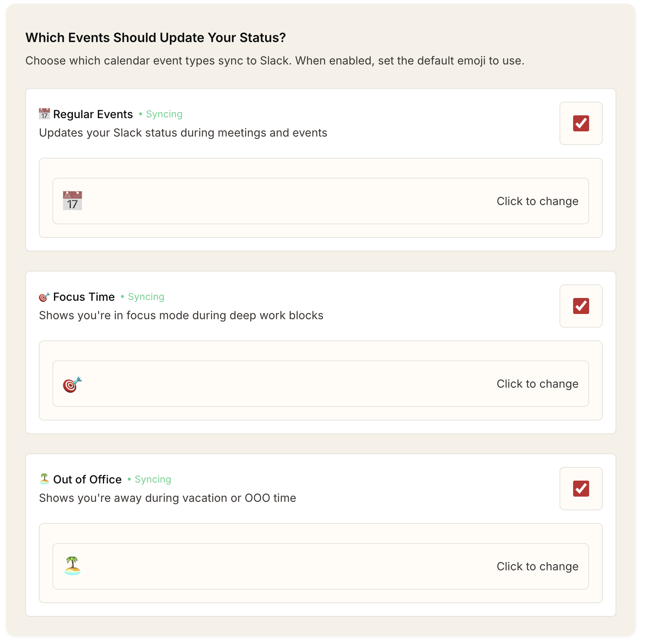This screenshot has height=644, width=648.
Task: Click the calendar emoji beside Regular Events
Action: click(x=44, y=114)
